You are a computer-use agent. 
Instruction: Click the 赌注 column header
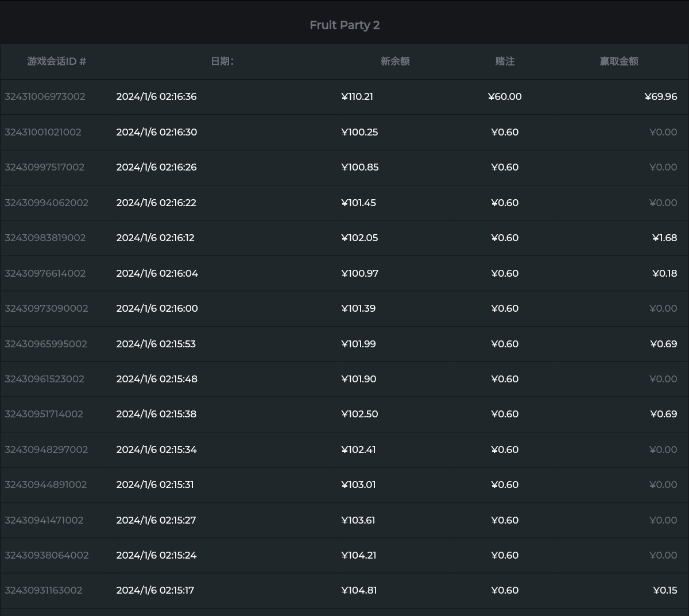pos(505,61)
